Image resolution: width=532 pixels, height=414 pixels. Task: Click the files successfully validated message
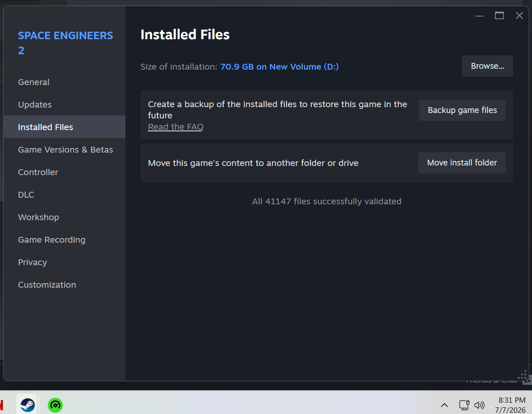(327, 201)
